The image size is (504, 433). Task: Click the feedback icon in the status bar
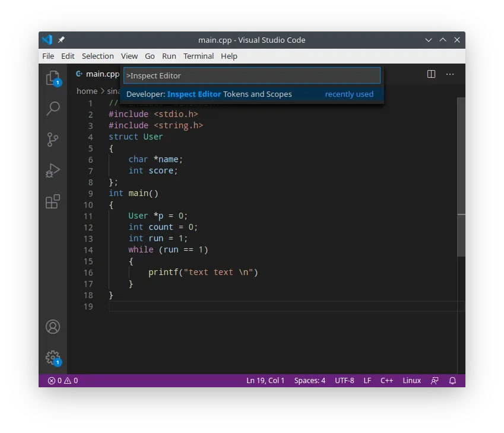tap(435, 381)
